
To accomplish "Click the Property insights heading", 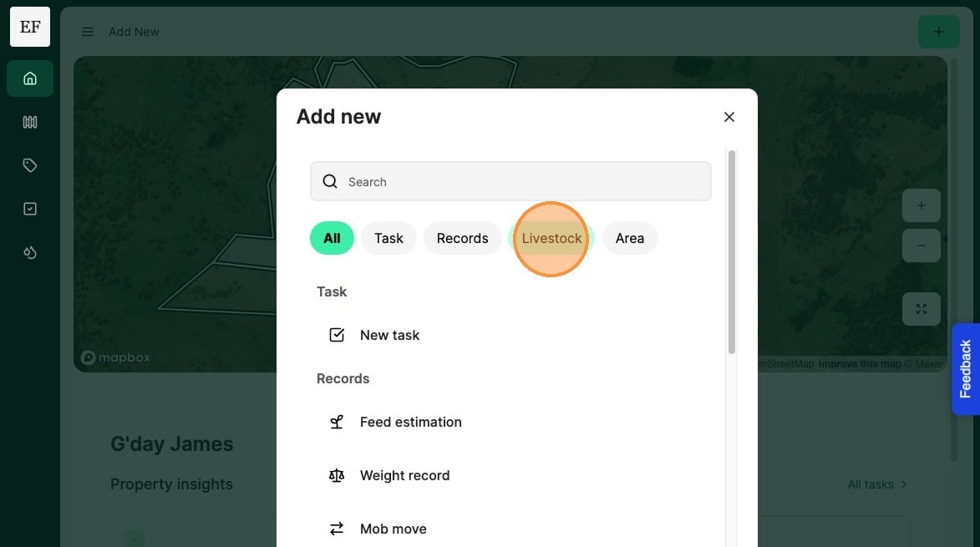I will pos(171,484).
